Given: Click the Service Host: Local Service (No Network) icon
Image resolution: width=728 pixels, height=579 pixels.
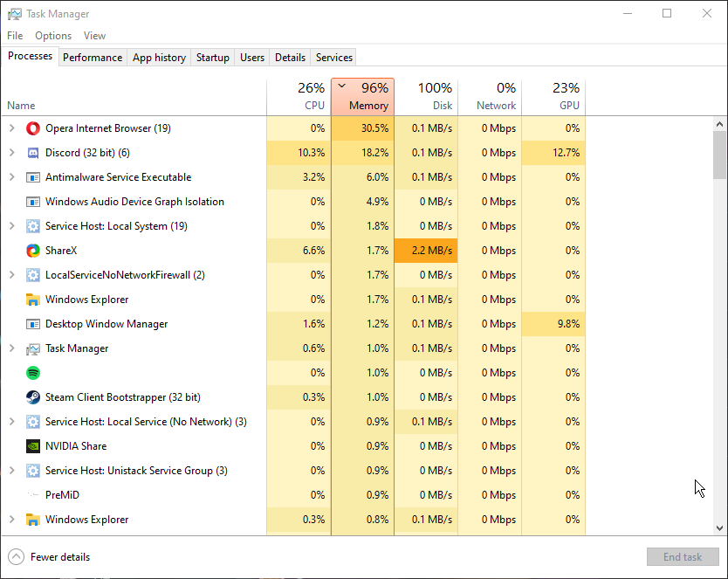Looking at the screenshot, I should pos(33,422).
